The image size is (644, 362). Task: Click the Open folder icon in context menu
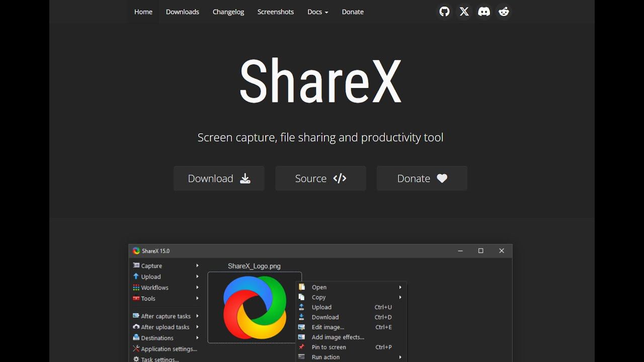tap(302, 287)
